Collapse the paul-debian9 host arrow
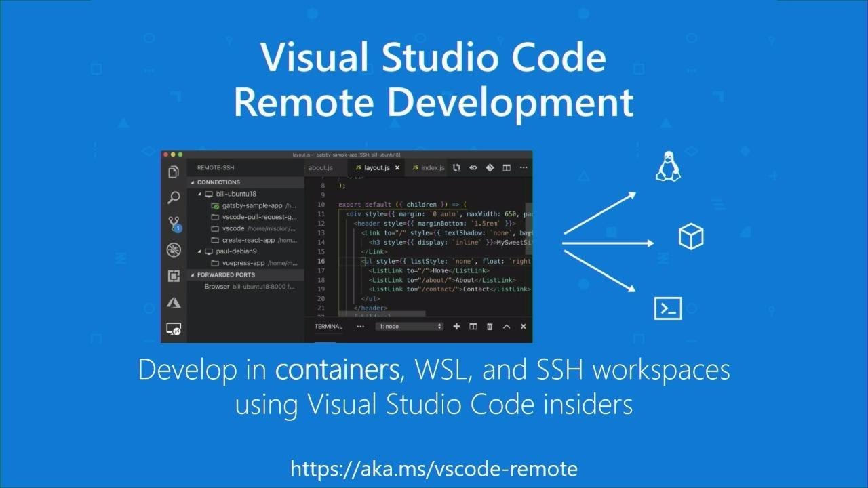Image resolution: width=868 pixels, height=488 pixels. (199, 251)
